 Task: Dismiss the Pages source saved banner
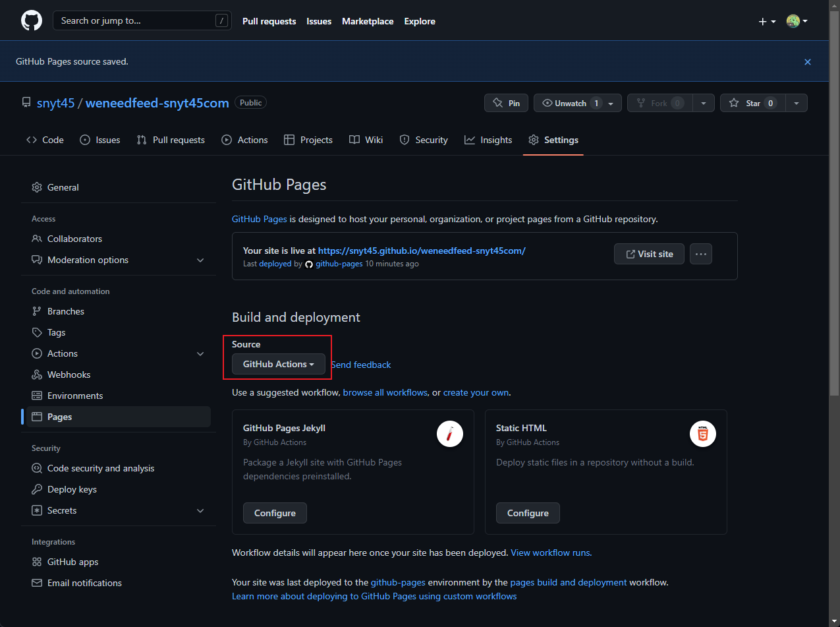(808, 62)
